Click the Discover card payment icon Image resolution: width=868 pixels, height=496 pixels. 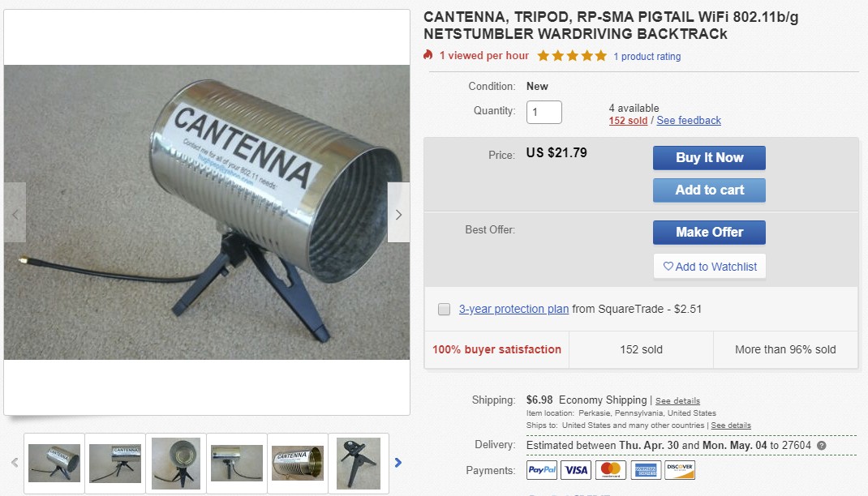click(x=680, y=470)
